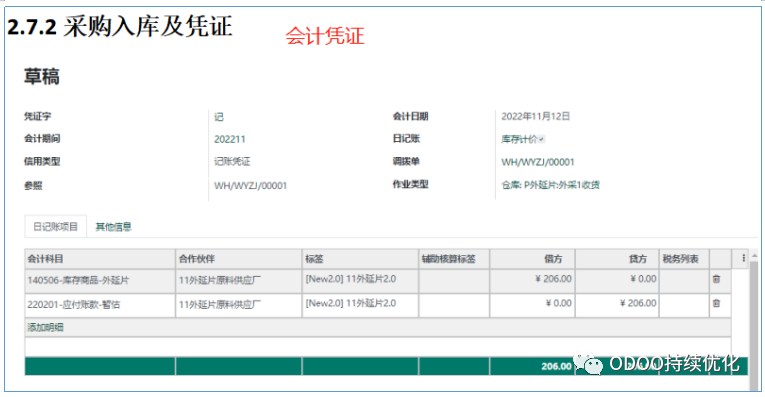Switch to the 日记账项目 tab

55,227
